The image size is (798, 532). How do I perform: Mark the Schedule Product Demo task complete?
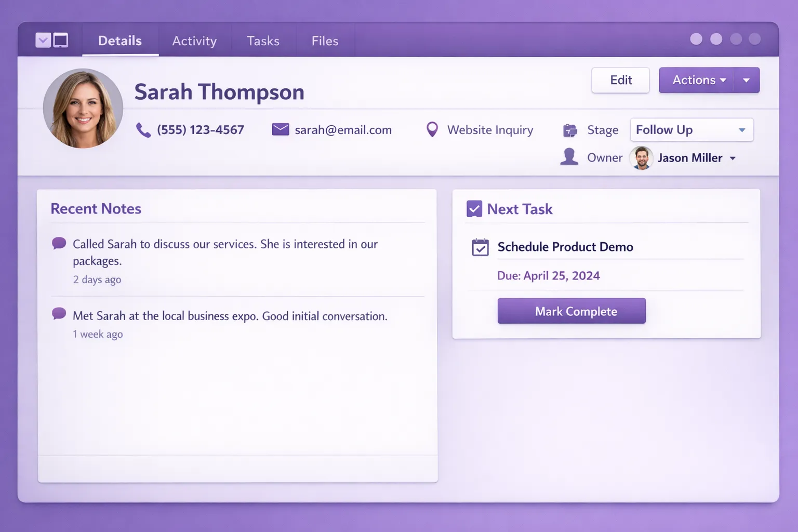click(571, 311)
